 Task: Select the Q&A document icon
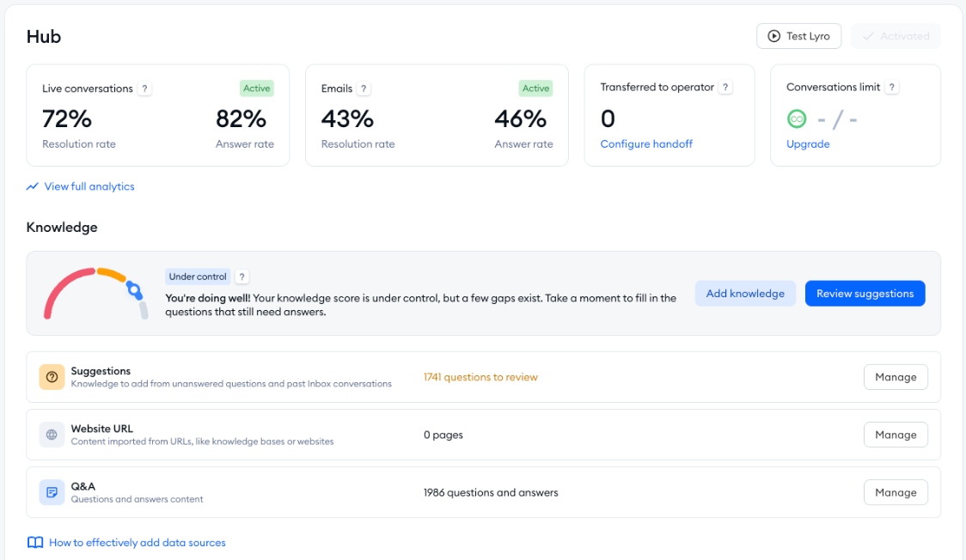click(51, 491)
